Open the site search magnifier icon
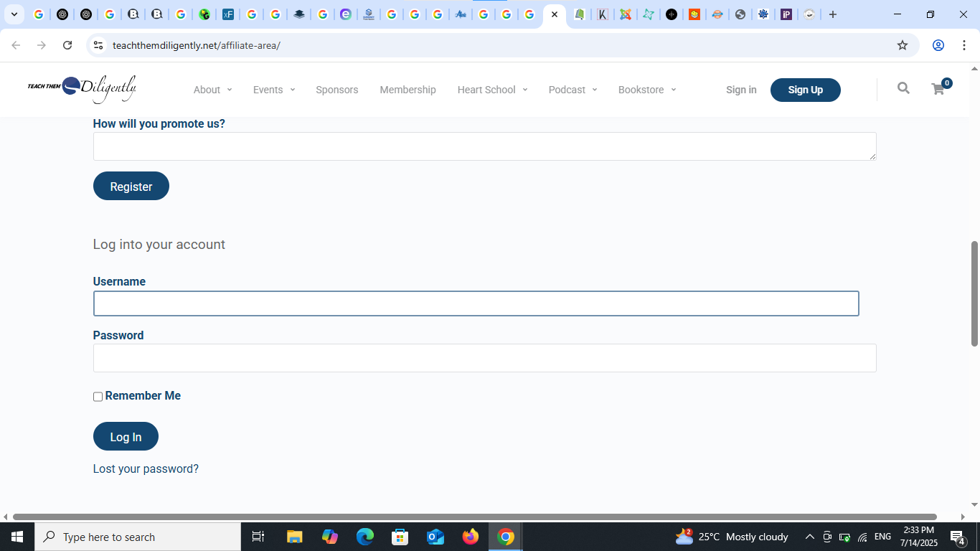 click(903, 88)
